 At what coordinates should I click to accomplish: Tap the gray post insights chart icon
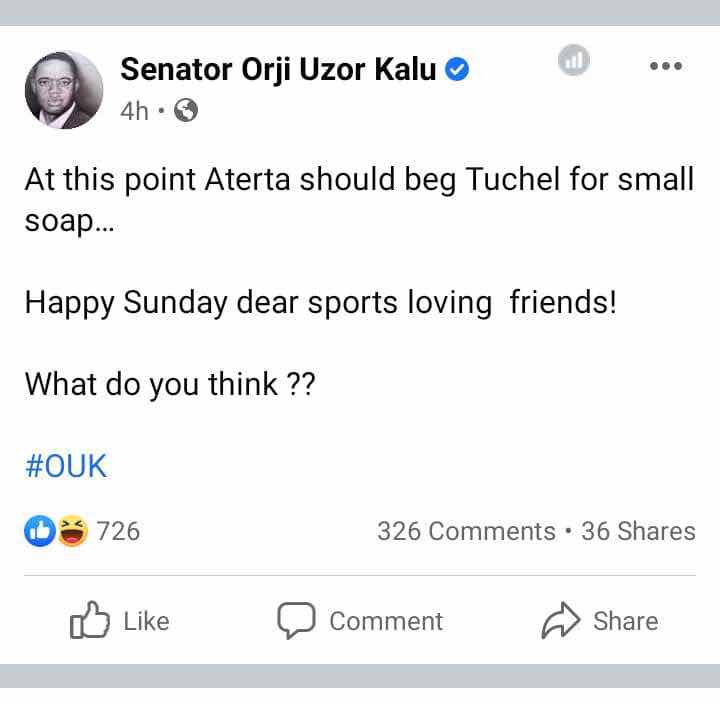(x=574, y=60)
